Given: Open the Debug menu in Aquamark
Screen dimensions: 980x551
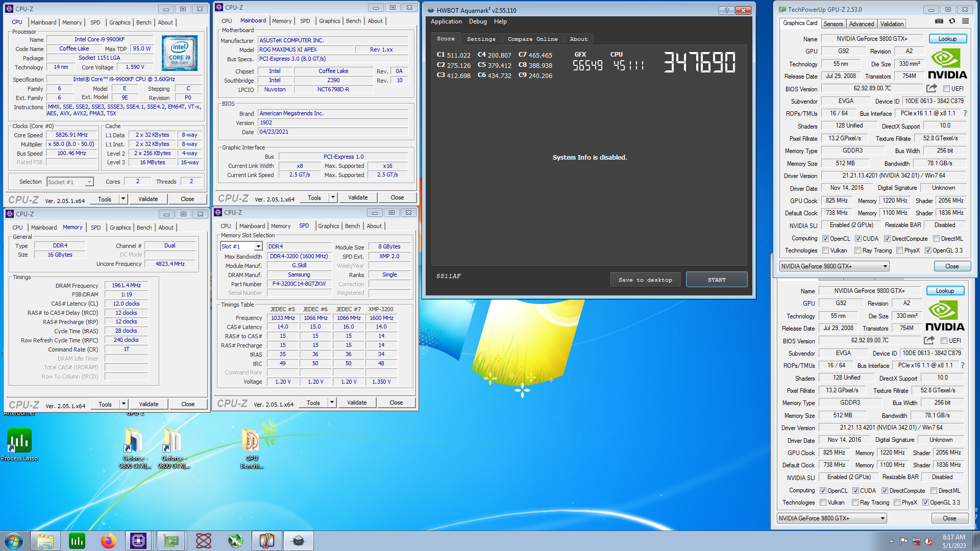Looking at the screenshot, I should [x=478, y=21].
